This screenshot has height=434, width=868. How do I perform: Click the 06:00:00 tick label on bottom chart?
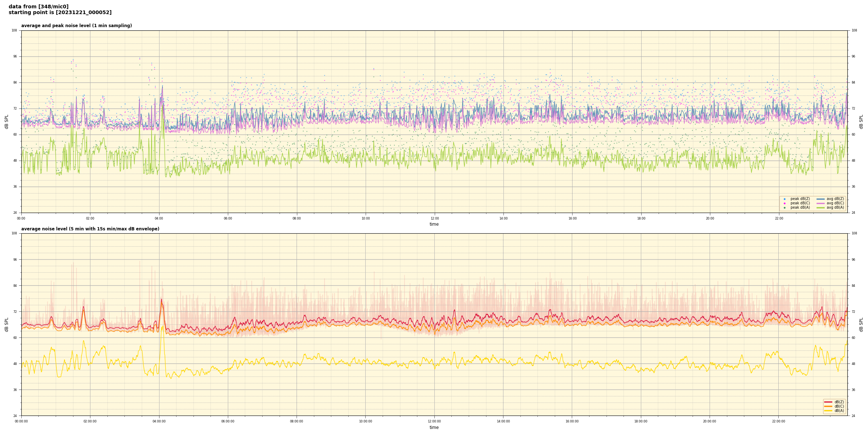(227, 421)
